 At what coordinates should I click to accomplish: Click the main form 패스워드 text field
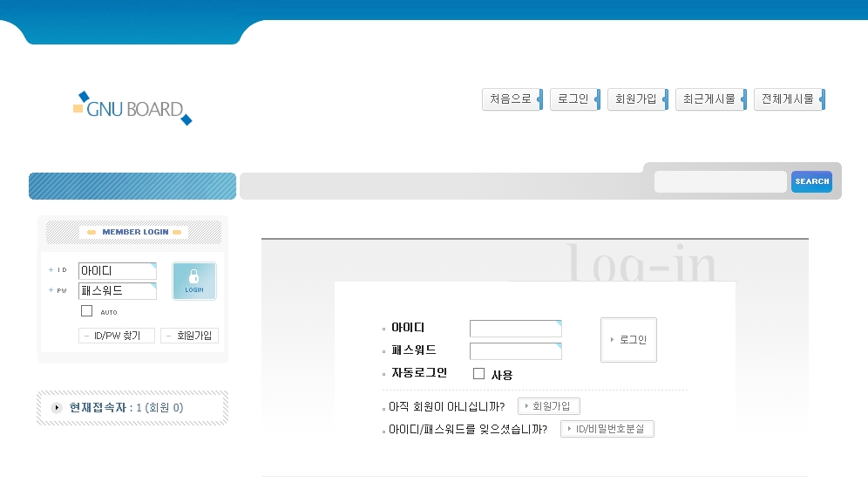(x=515, y=351)
